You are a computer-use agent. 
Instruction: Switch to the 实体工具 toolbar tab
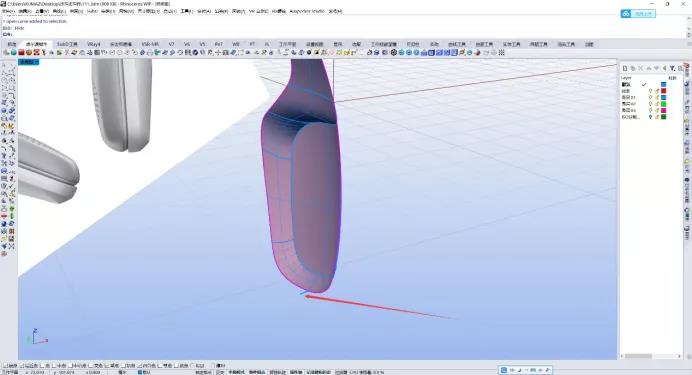point(511,44)
